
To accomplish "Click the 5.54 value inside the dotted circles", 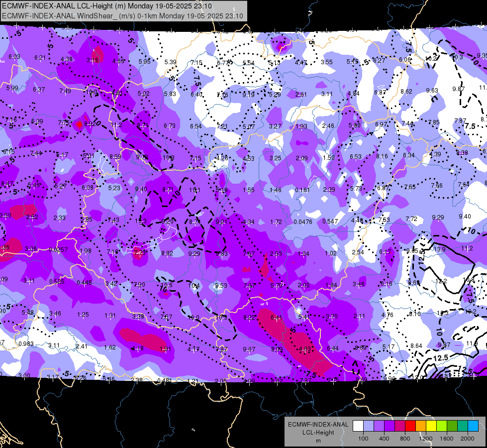I will tap(248, 63).
